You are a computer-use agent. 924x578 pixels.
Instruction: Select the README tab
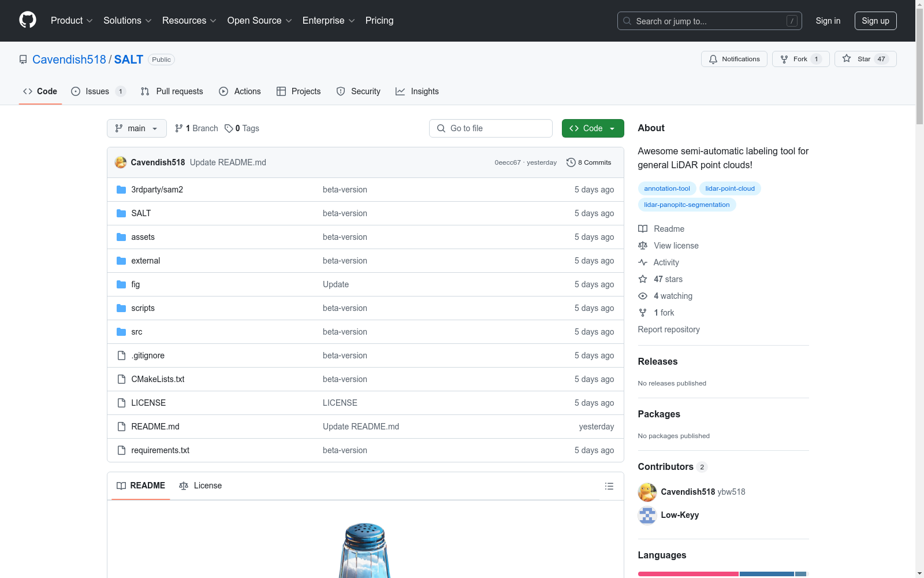[141, 486]
